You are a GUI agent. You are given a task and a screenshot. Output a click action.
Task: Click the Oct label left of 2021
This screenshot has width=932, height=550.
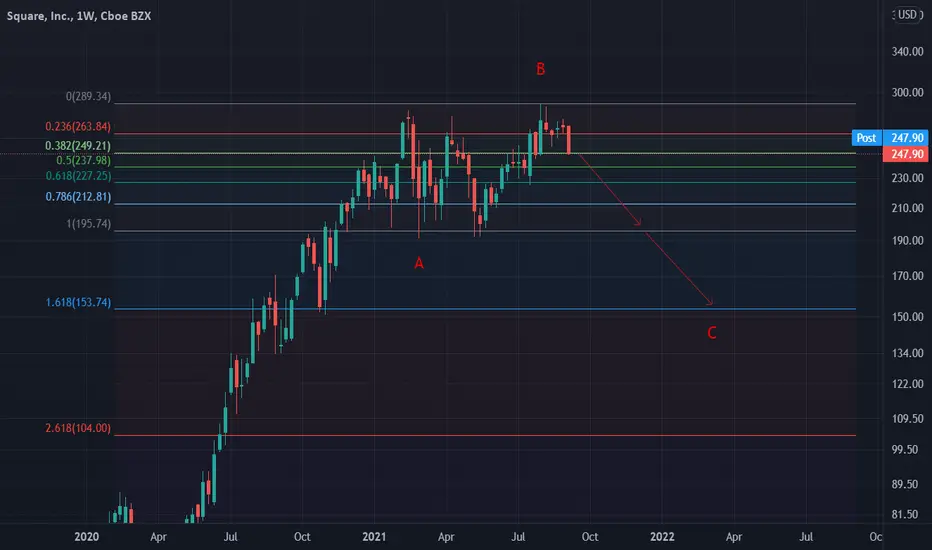[x=302, y=537]
